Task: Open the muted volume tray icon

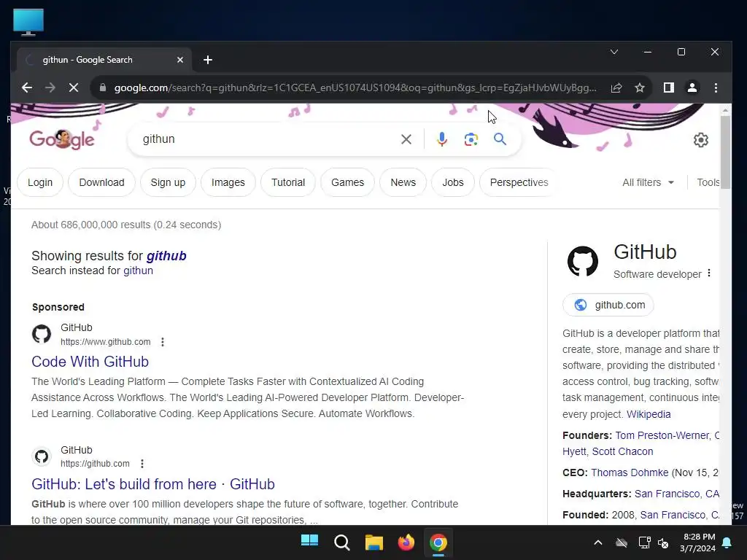Action: pyautogui.click(x=662, y=542)
